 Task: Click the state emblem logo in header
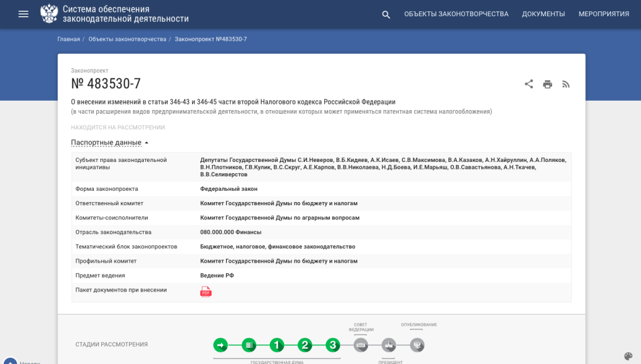[x=49, y=14]
